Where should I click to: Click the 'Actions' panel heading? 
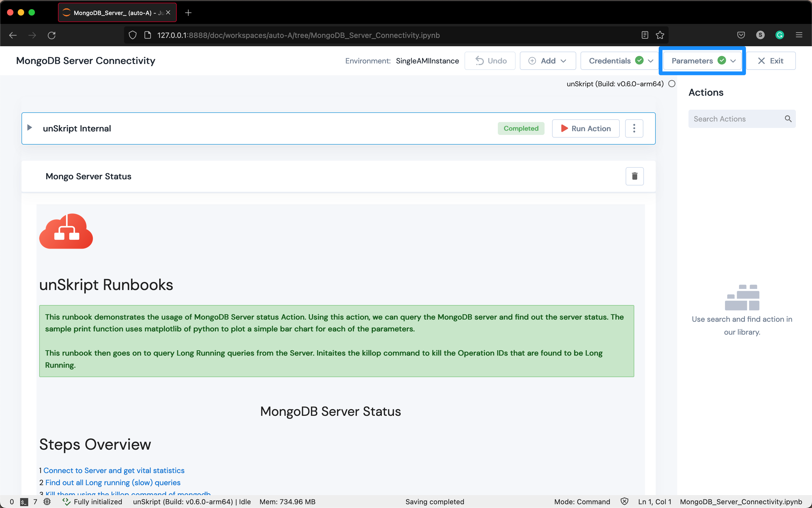[x=706, y=92]
